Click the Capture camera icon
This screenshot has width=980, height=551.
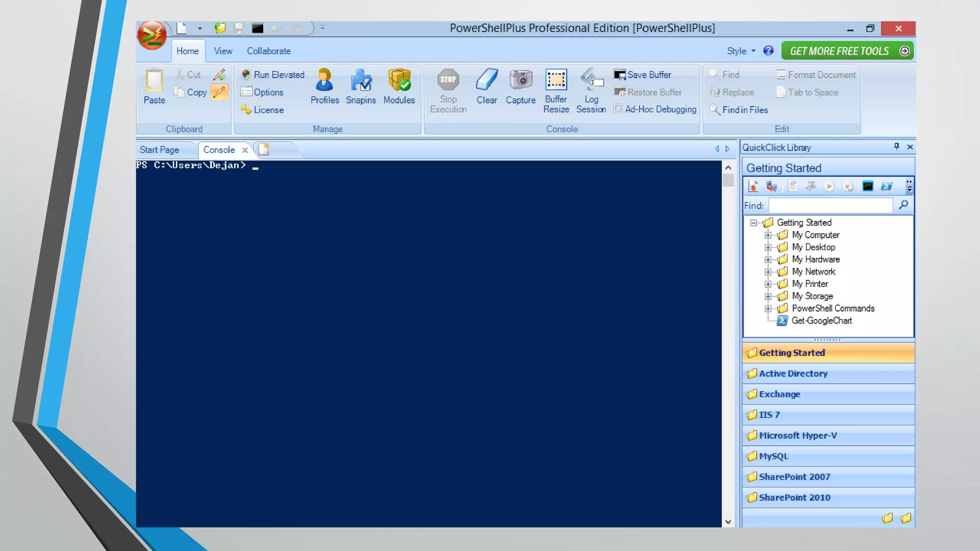click(521, 80)
